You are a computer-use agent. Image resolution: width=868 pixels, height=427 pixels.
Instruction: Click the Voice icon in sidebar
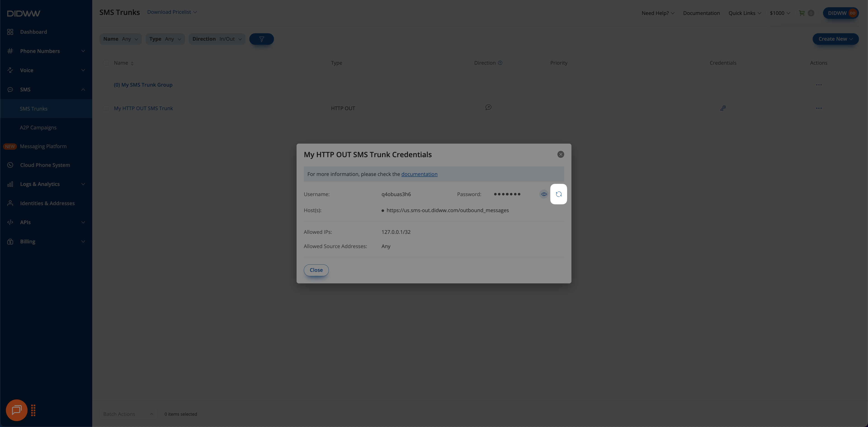[x=10, y=70]
